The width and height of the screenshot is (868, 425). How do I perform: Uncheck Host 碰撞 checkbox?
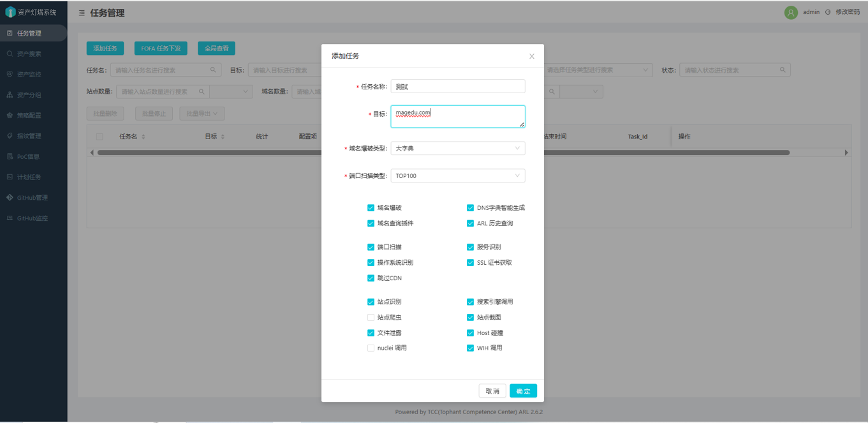pos(470,333)
